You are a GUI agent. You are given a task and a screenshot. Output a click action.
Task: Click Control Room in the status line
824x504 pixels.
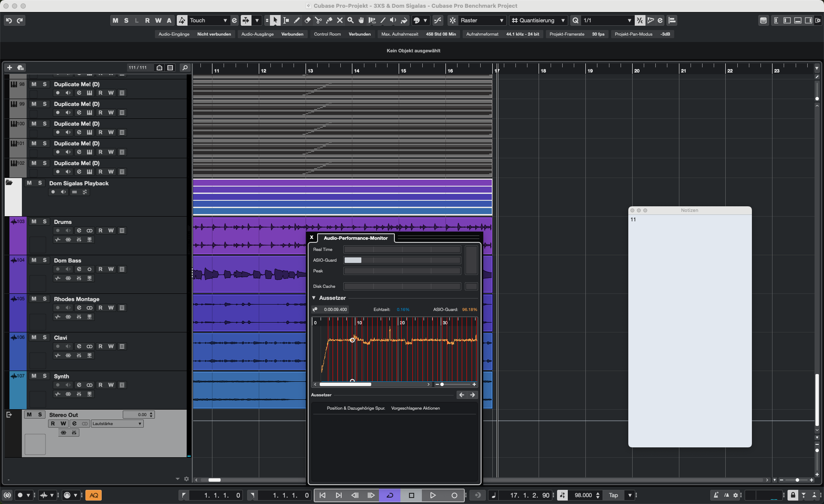[327, 34]
